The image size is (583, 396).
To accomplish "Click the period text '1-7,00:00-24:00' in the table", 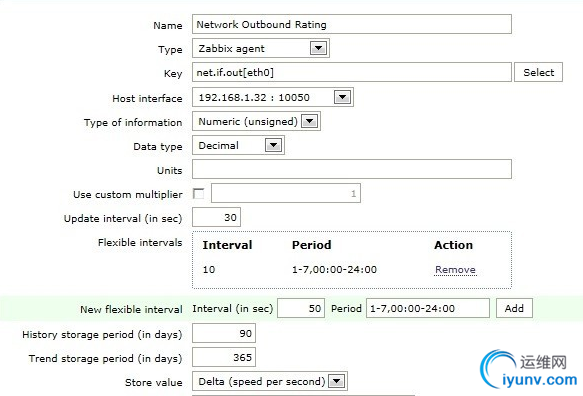I will pos(334,270).
